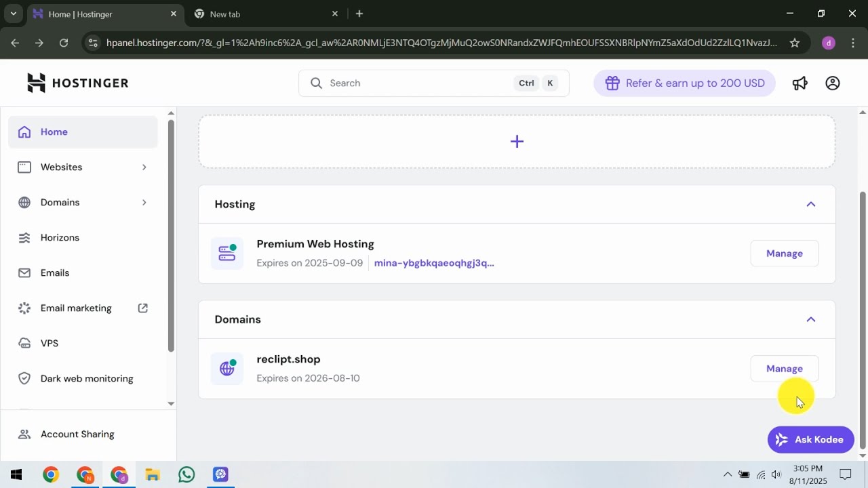Open the account profile icon in Hostinger header
Image resolution: width=868 pixels, height=488 pixels.
[x=833, y=83]
